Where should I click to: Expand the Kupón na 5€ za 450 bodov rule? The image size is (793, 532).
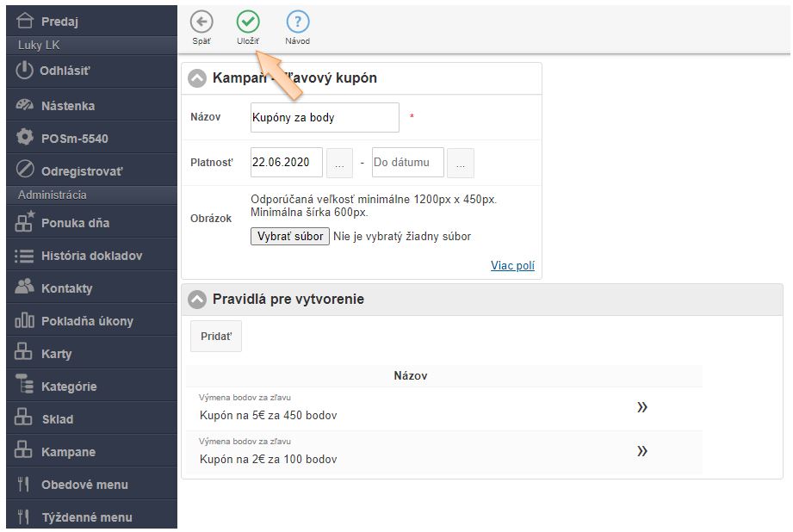[641, 407]
